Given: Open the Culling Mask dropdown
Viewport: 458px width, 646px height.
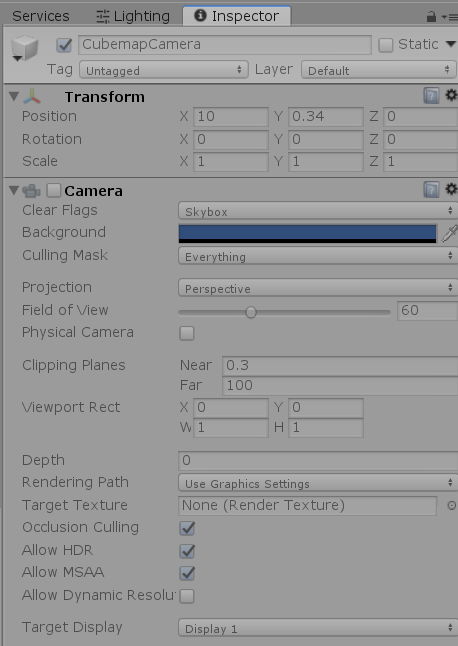Looking at the screenshot, I should tap(318, 256).
